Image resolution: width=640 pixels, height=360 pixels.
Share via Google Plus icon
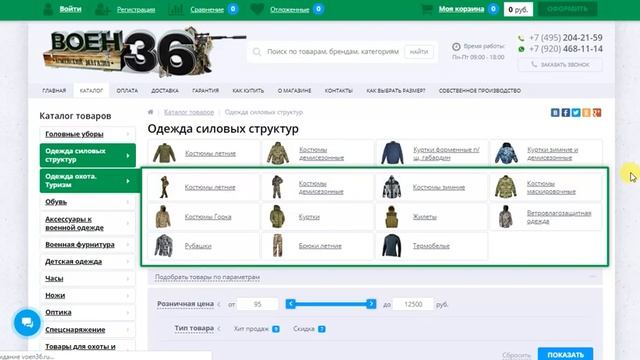[x=597, y=113]
